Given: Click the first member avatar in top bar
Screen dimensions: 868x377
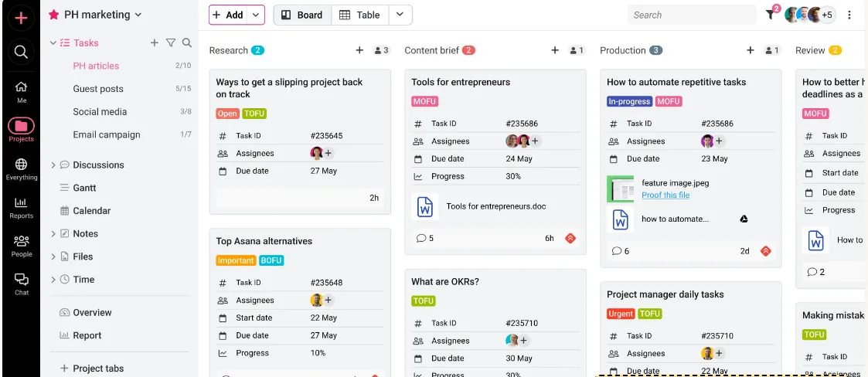Looking at the screenshot, I should pyautogui.click(x=792, y=15).
